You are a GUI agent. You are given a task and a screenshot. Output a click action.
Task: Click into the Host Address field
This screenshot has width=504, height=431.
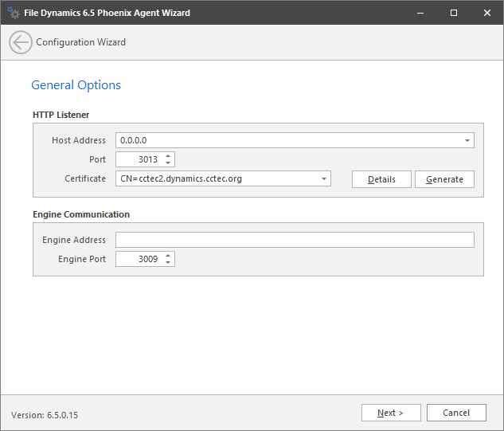click(287, 141)
